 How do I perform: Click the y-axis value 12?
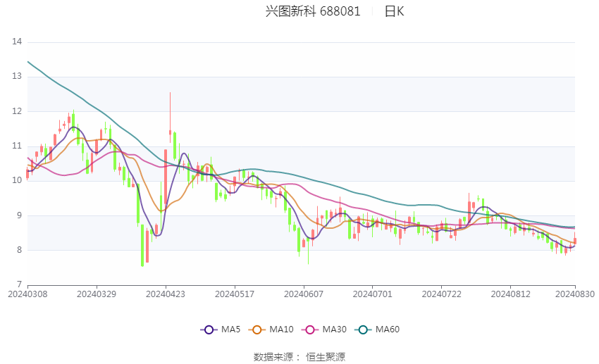click(x=17, y=111)
